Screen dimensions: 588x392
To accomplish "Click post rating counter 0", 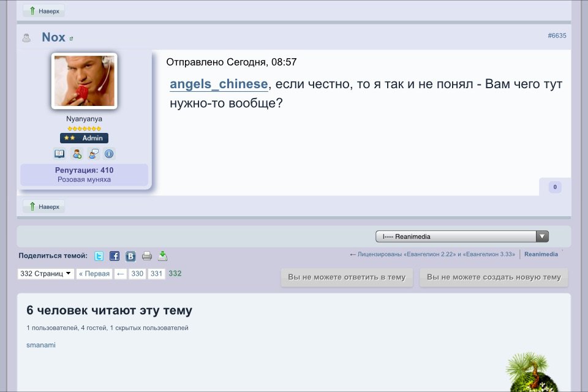I will (x=555, y=187).
